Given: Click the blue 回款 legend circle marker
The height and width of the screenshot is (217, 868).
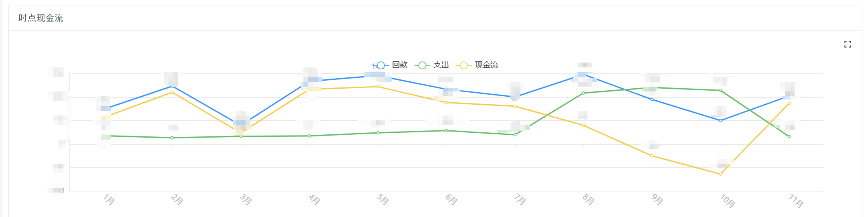Looking at the screenshot, I should coord(381,65).
